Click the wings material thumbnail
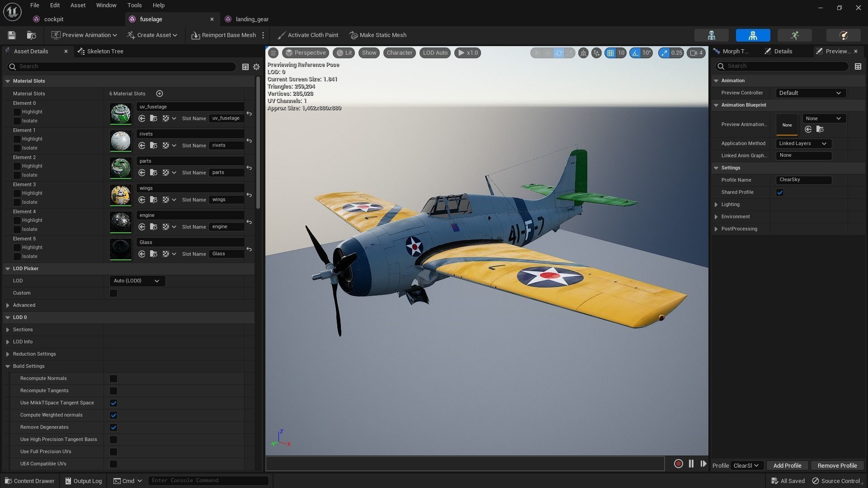The height and width of the screenshot is (488, 868). click(121, 195)
